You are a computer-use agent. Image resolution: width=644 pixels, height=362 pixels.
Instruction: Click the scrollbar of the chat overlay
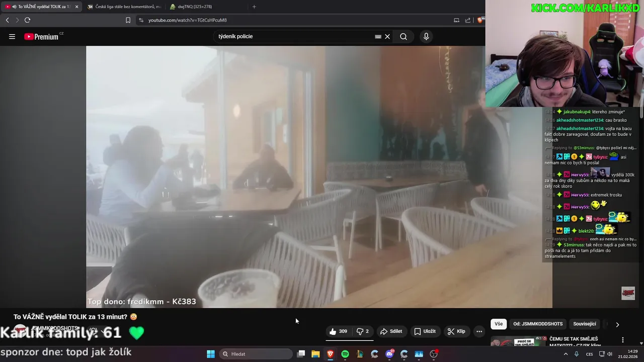tap(641, 113)
